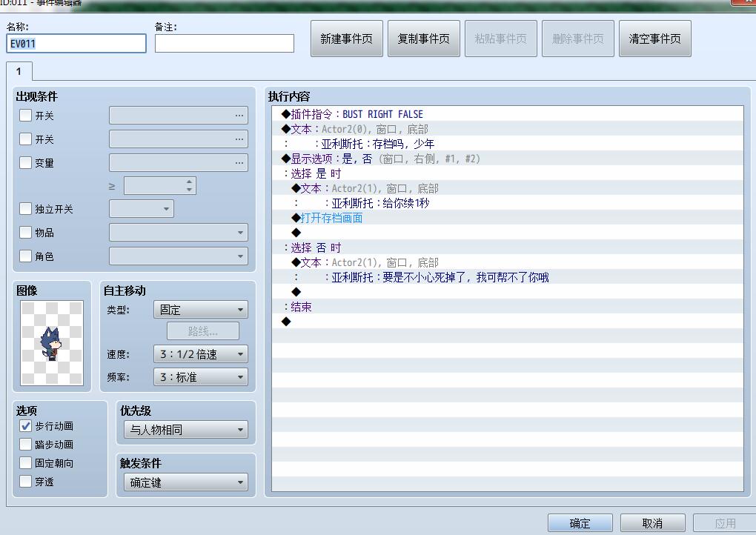Check the 踏步动画 option
The height and width of the screenshot is (535, 756).
tap(25, 445)
